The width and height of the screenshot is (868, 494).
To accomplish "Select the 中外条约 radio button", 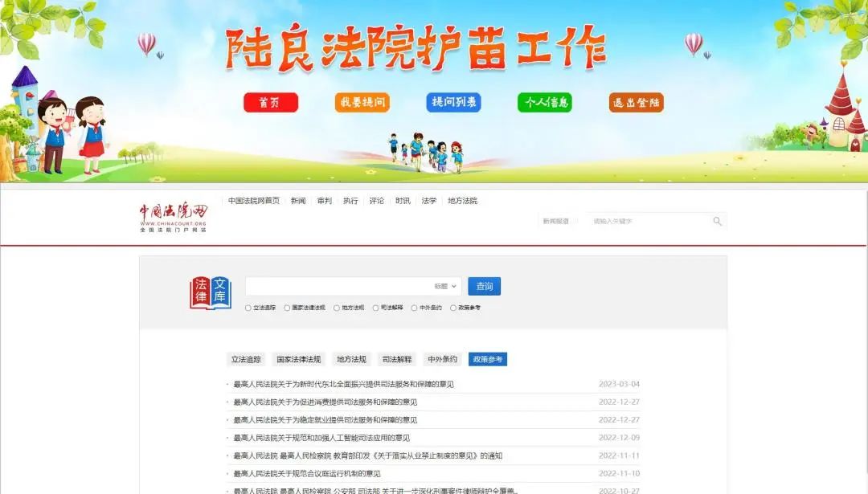I will tap(414, 308).
